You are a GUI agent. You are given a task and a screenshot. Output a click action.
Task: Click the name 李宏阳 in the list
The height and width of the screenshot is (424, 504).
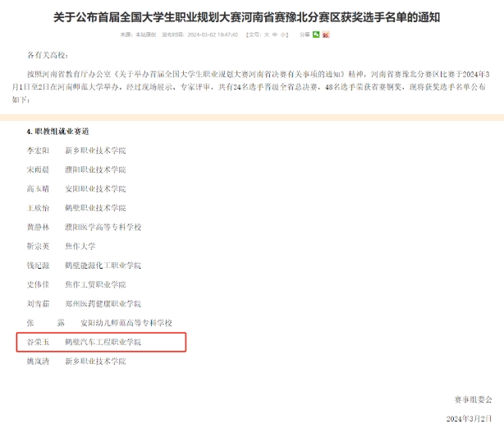click(38, 150)
